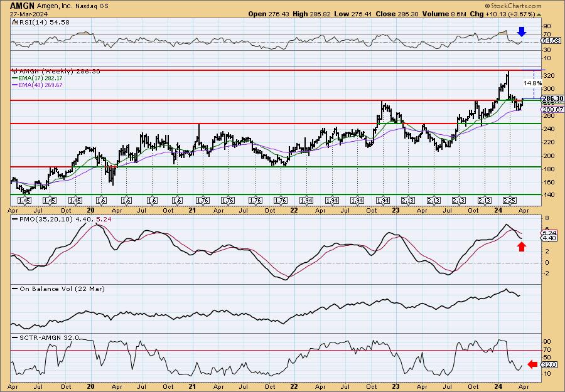Click the 320 price axis label
The image size is (565, 392).
549,76
